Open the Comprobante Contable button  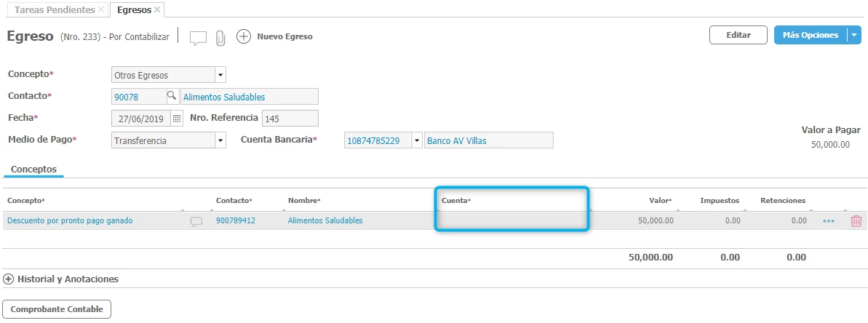coord(57,309)
